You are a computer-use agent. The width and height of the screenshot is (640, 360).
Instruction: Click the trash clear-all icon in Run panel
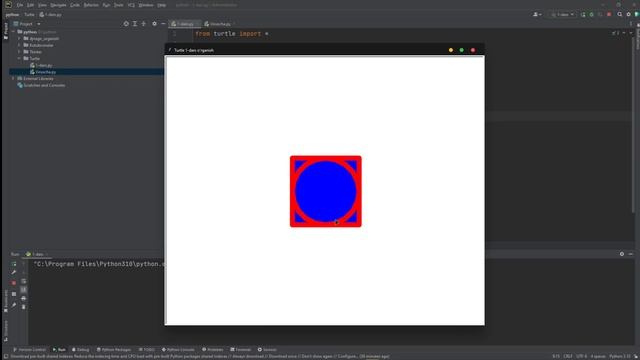click(24, 307)
